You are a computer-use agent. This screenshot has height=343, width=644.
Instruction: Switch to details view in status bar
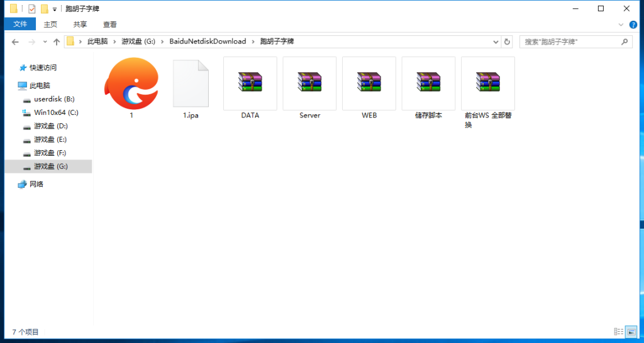[x=619, y=331]
